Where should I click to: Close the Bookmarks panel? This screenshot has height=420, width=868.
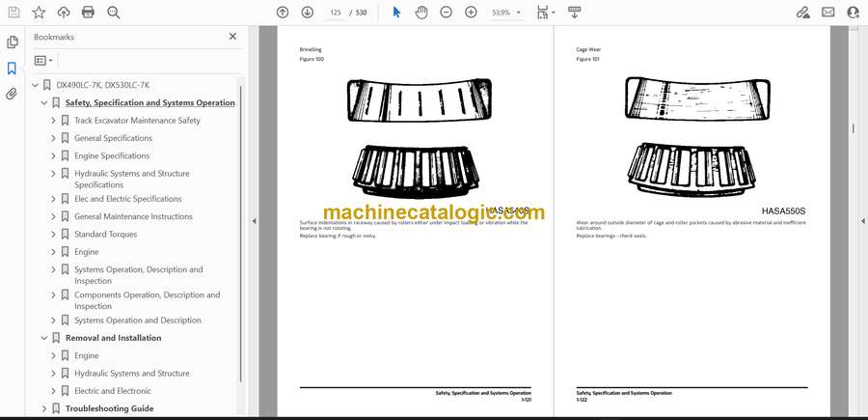click(x=232, y=37)
